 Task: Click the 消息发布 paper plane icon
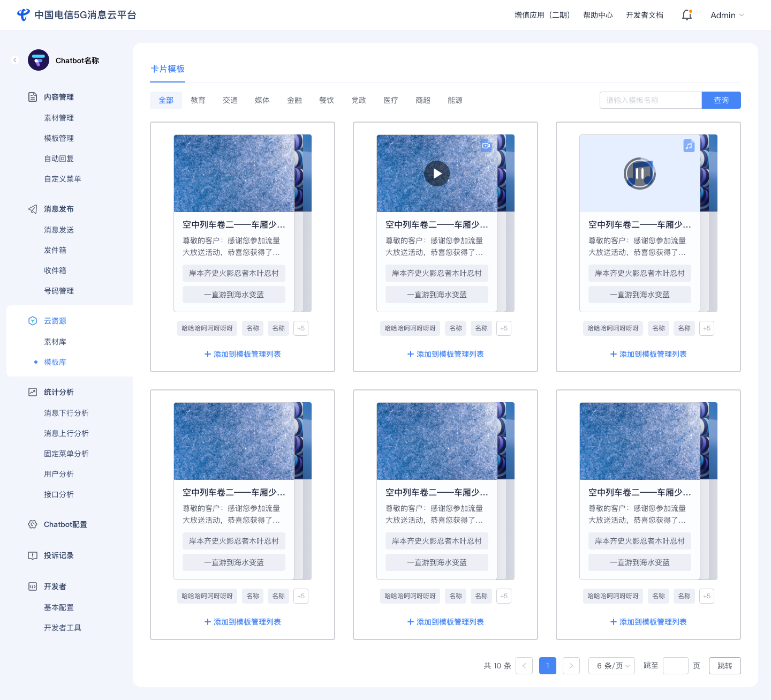33,209
